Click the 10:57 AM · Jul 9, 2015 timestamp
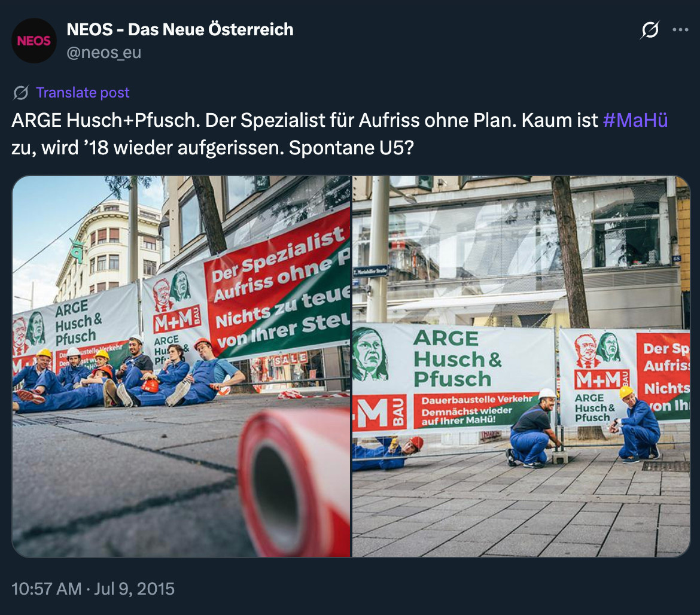This screenshot has width=700, height=615. (x=93, y=589)
